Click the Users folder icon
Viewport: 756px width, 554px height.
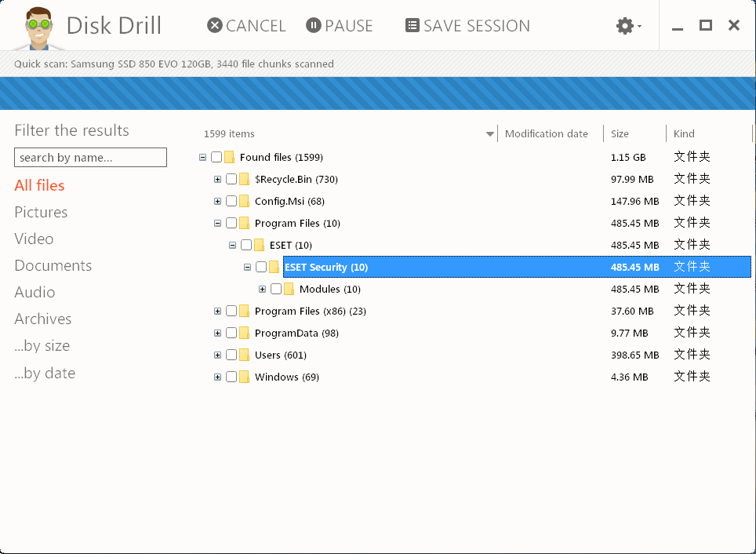(245, 355)
